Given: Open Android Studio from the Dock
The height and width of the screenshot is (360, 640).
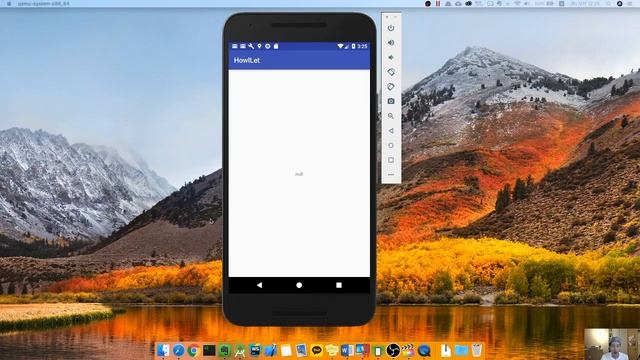Looking at the screenshot, I should point(240,350).
